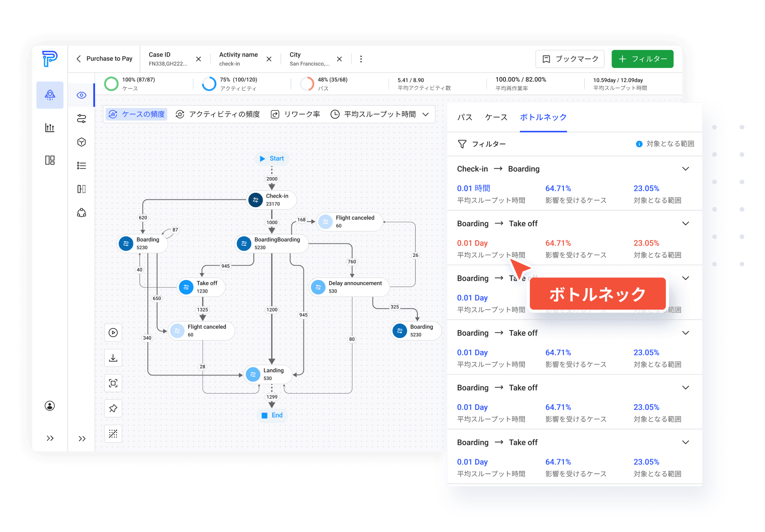Click the pin icon

pos(113,409)
